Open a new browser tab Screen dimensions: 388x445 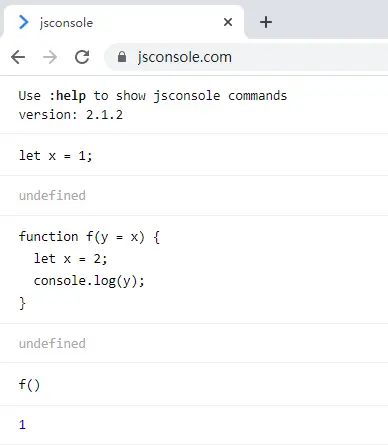click(x=266, y=22)
